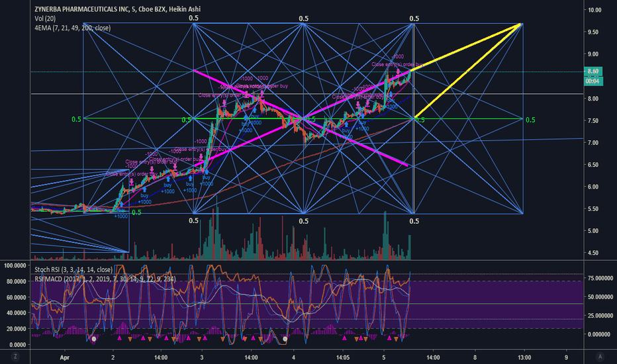617x364 pixels.
Task: Click the 20.0000 Stoch RSI scale label
Action: (x=16, y=328)
